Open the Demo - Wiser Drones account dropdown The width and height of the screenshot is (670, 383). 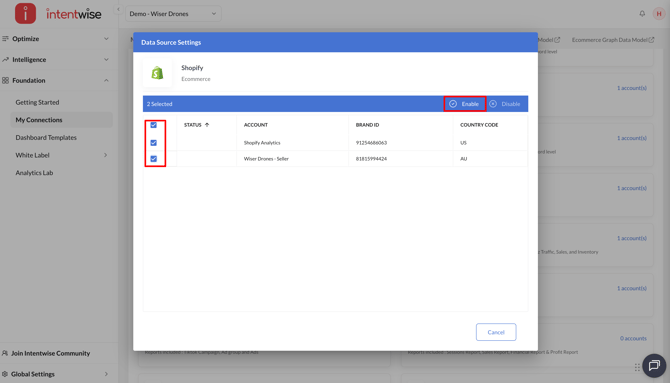click(x=173, y=14)
